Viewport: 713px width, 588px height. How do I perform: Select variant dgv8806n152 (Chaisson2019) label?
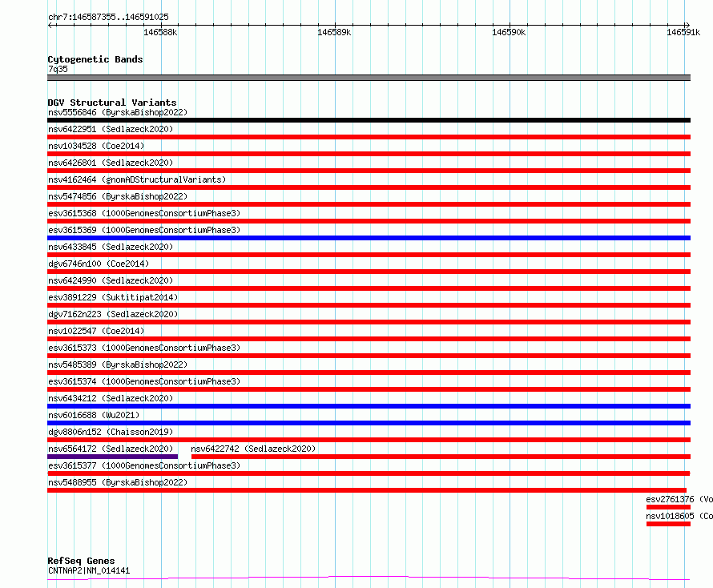(111, 432)
